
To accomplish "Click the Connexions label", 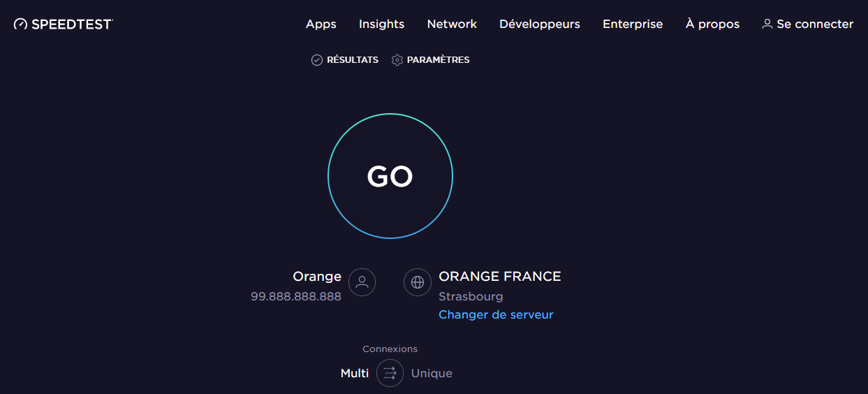I will click(390, 349).
